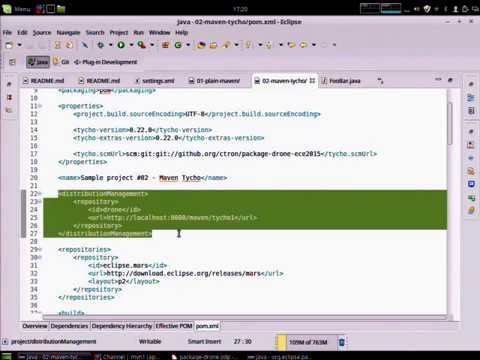Click the Debug bug icon in toolbar
The image size is (480, 360).
tap(101, 45)
